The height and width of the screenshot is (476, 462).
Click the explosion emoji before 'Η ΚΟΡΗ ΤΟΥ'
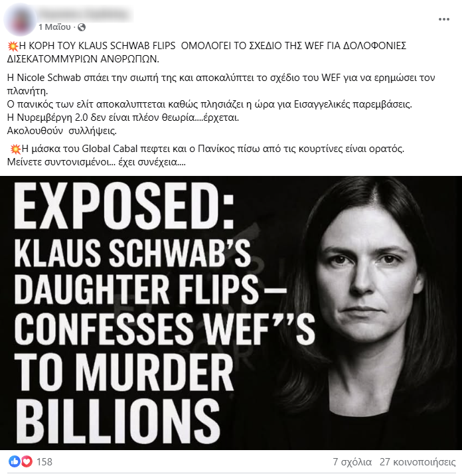point(13,46)
